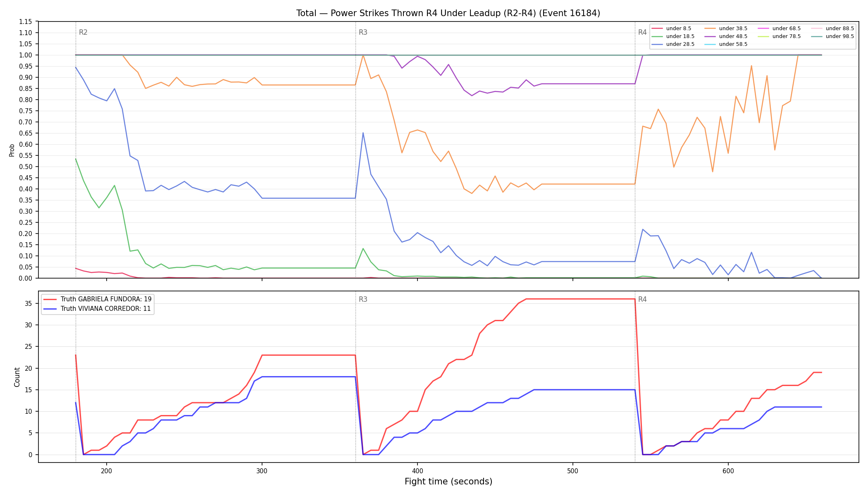Click the 400 tick on time axis
This screenshot has width=868, height=496.
417,470
